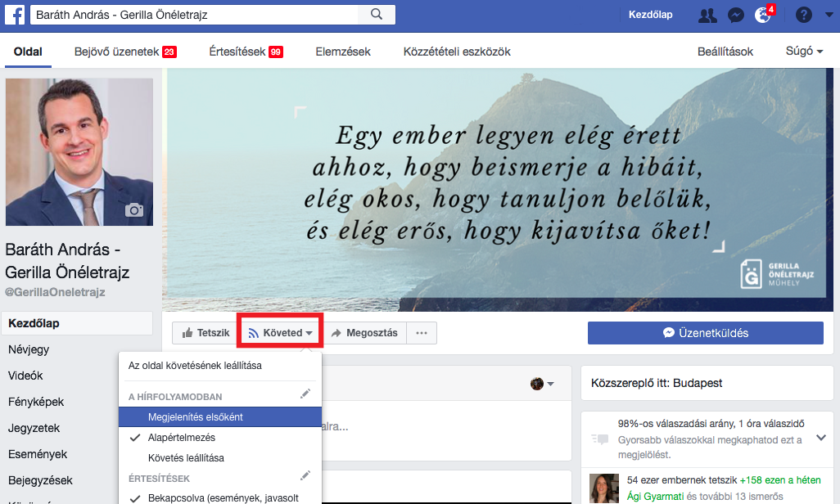This screenshot has height=504, width=840.
Task: Click '+158 ezen a héten' text
Action: (780, 480)
